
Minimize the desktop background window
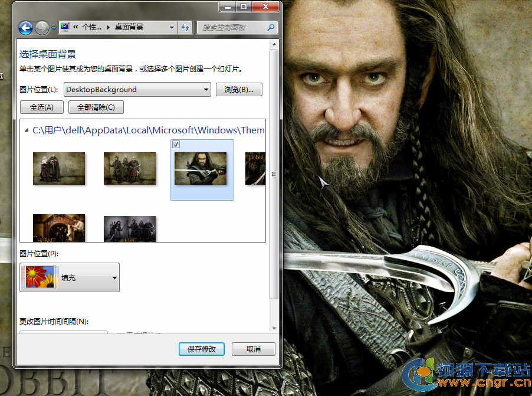pyautogui.click(x=228, y=7)
